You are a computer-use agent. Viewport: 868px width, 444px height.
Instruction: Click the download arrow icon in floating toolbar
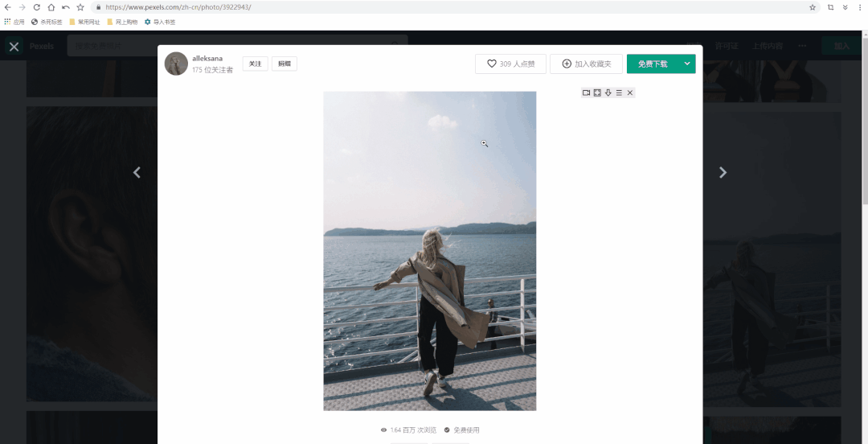pyautogui.click(x=608, y=93)
